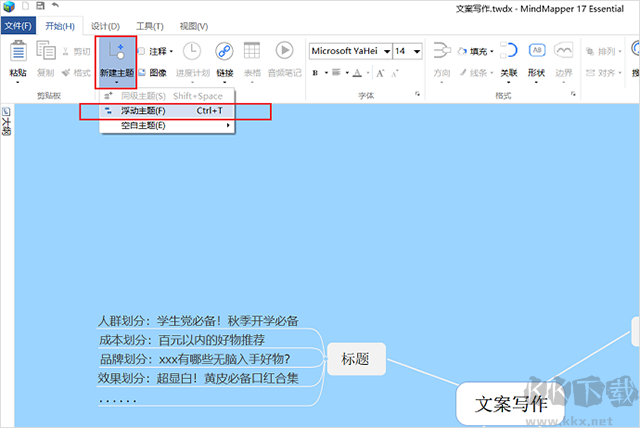The image size is (640, 428).
Task: Open the format dialog launcher in 格式 group
Action: click(x=573, y=94)
